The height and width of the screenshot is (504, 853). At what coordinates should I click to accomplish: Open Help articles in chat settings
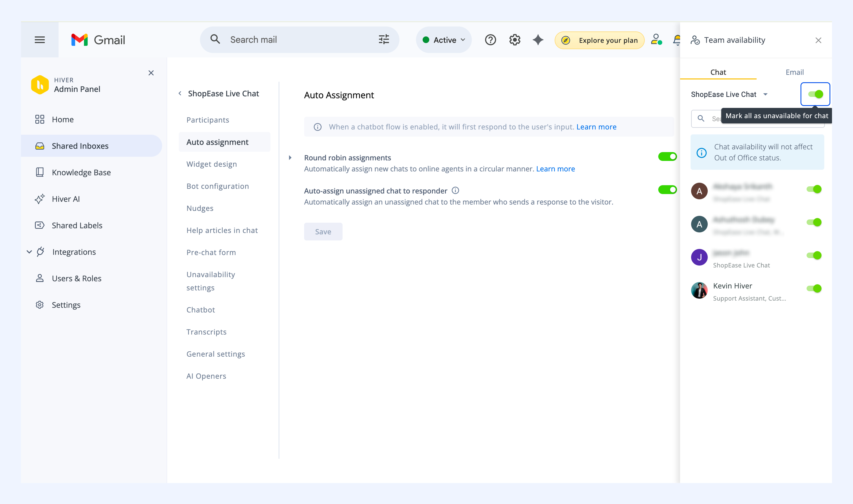[x=222, y=230]
